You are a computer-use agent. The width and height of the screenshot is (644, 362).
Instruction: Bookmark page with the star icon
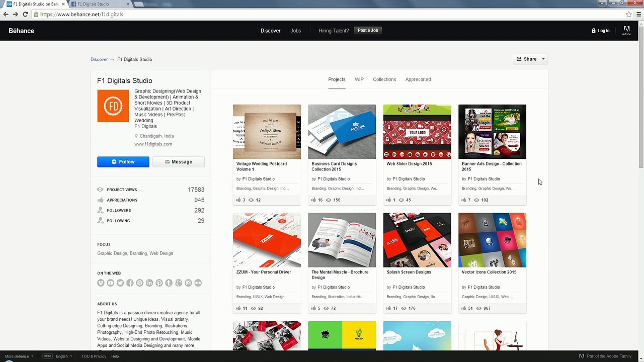[628, 14]
